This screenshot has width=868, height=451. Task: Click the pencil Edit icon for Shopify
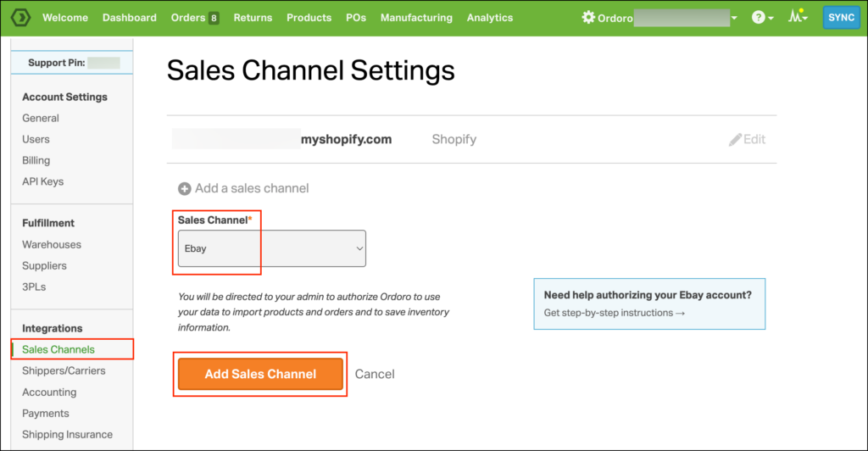(735, 139)
